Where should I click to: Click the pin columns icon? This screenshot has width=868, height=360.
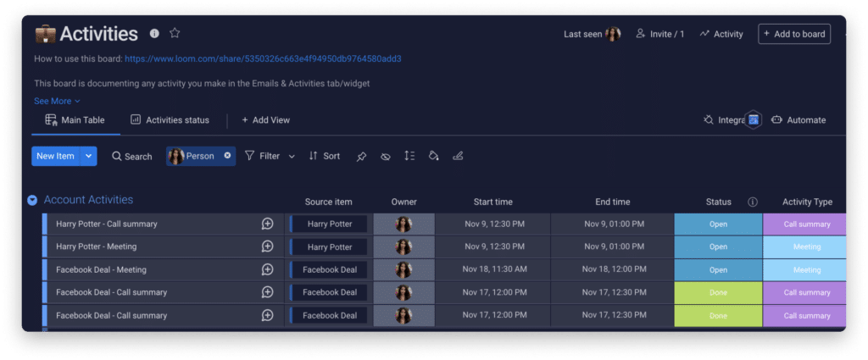361,157
